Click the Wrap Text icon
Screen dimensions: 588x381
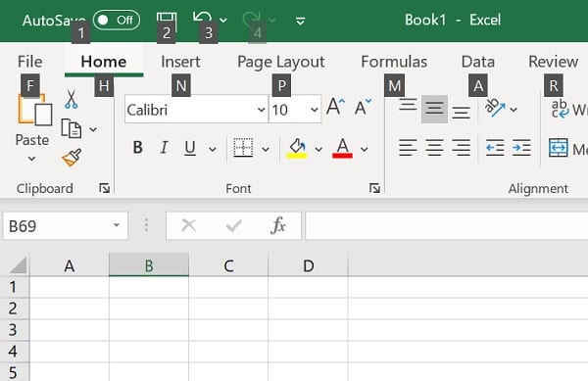click(560, 109)
